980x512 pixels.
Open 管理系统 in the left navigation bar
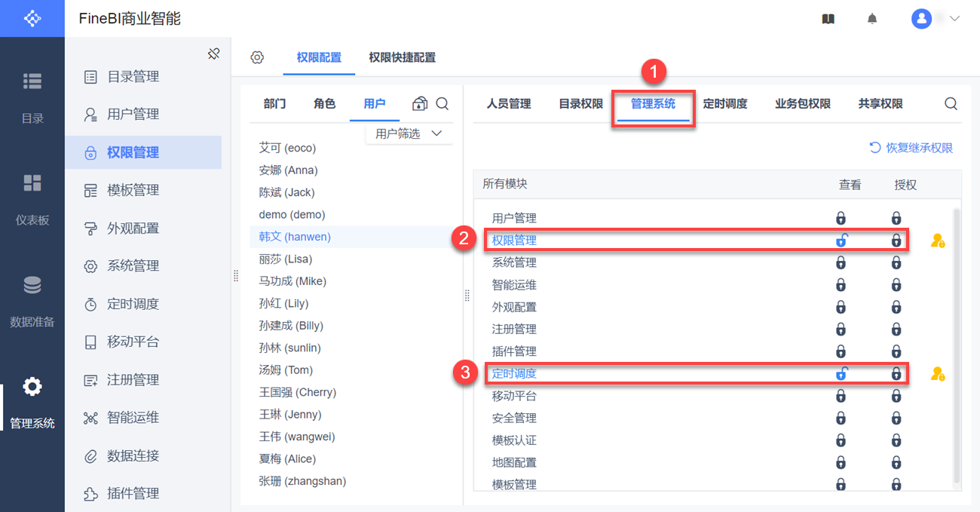pyautogui.click(x=32, y=403)
